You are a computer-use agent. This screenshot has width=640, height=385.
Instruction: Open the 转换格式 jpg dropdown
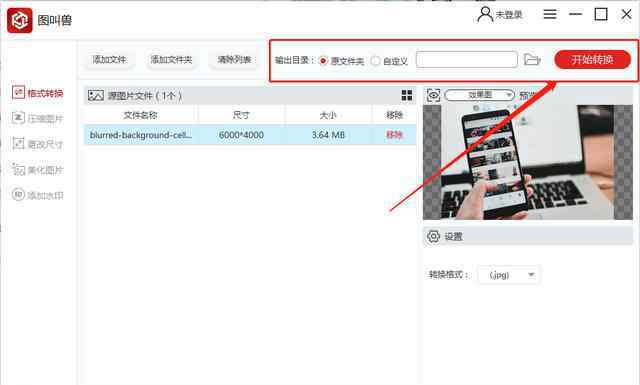(509, 275)
